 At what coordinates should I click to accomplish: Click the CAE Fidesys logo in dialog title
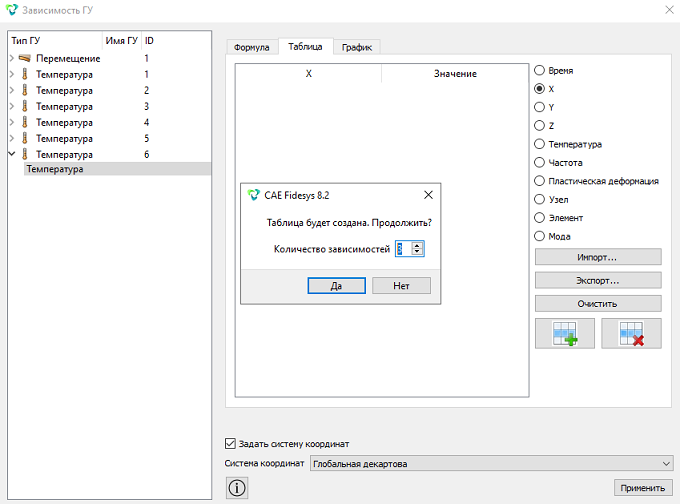click(x=253, y=195)
